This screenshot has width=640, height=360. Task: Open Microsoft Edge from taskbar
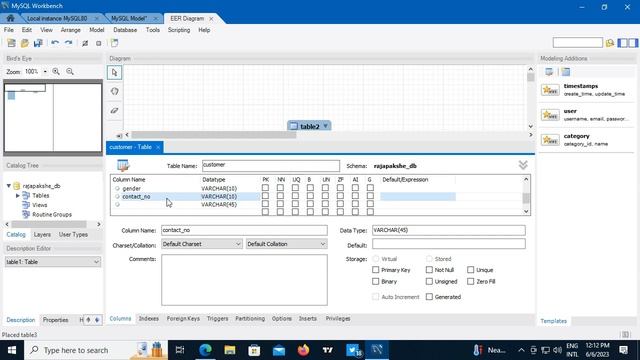pyautogui.click(x=205, y=350)
